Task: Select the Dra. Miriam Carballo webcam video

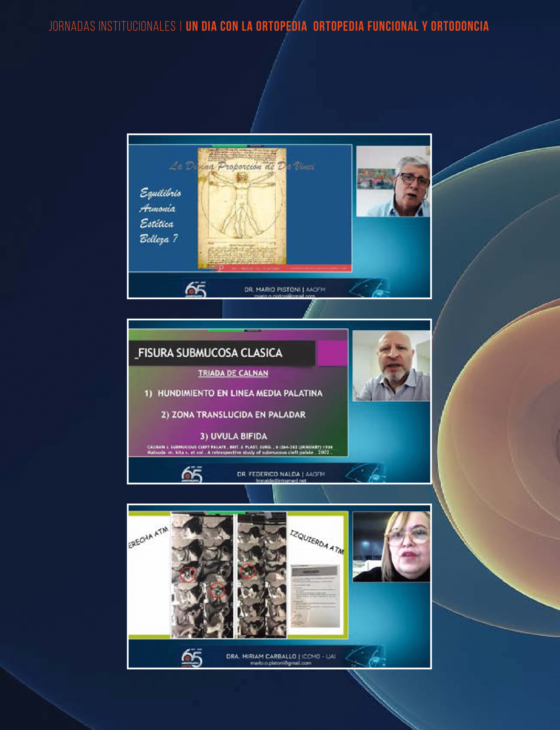Action: tap(391, 547)
